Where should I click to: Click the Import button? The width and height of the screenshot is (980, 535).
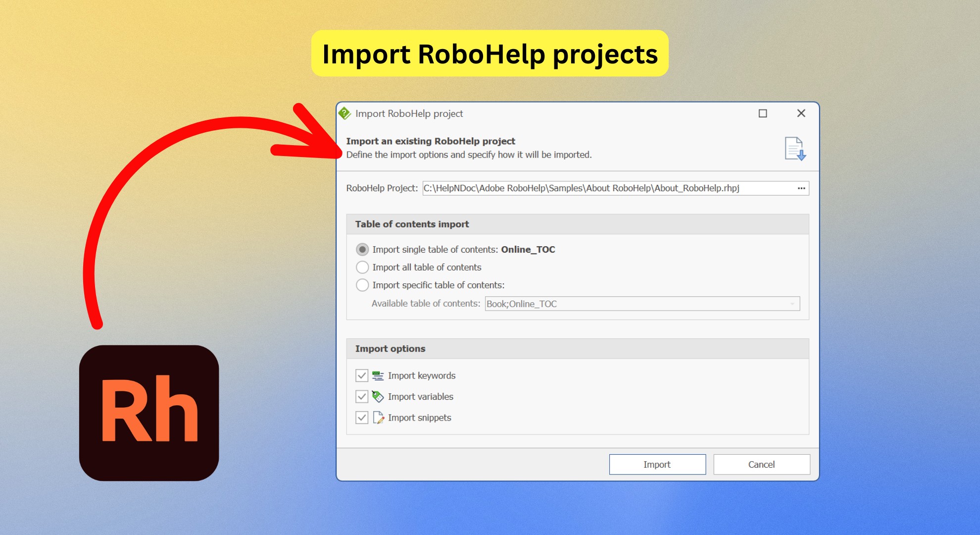click(x=657, y=464)
